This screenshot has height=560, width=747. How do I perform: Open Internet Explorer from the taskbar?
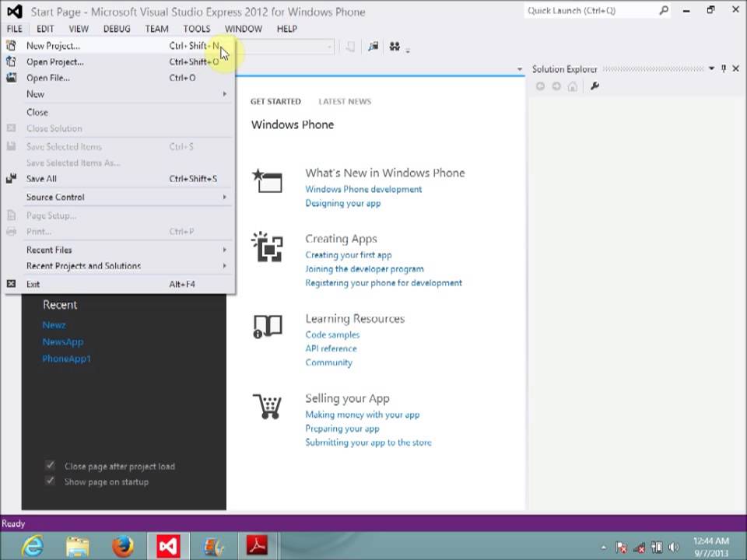pos(33,546)
